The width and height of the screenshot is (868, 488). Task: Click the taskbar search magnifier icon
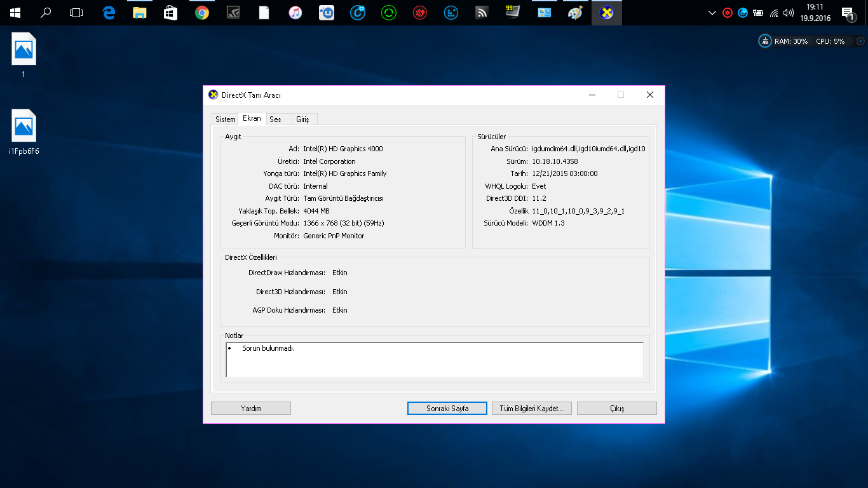46,13
